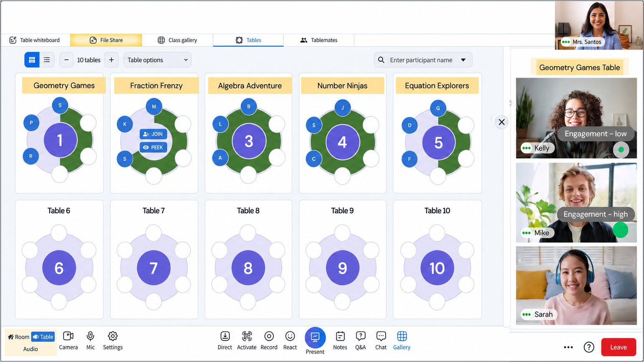
Task: Open the Tablemates tab
Action: (x=319, y=40)
